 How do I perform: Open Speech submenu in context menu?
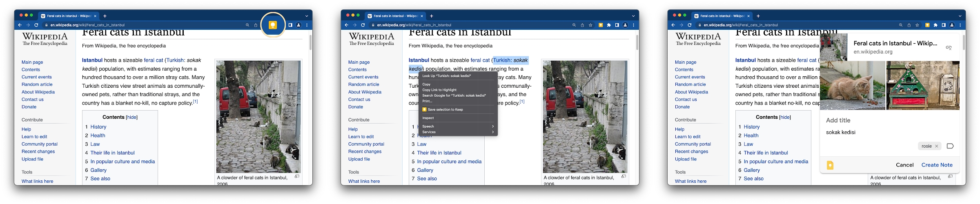point(458,126)
